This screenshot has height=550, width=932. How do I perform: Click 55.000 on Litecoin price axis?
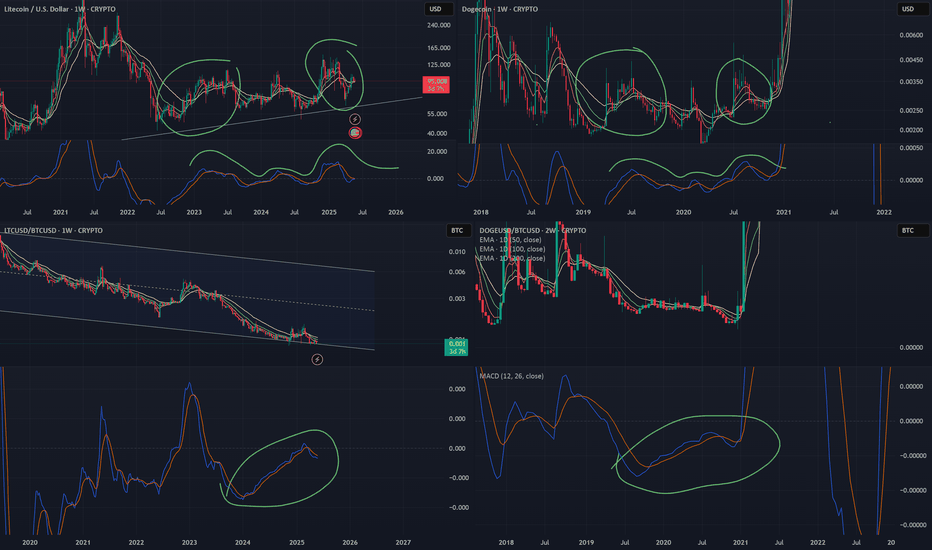click(x=437, y=114)
